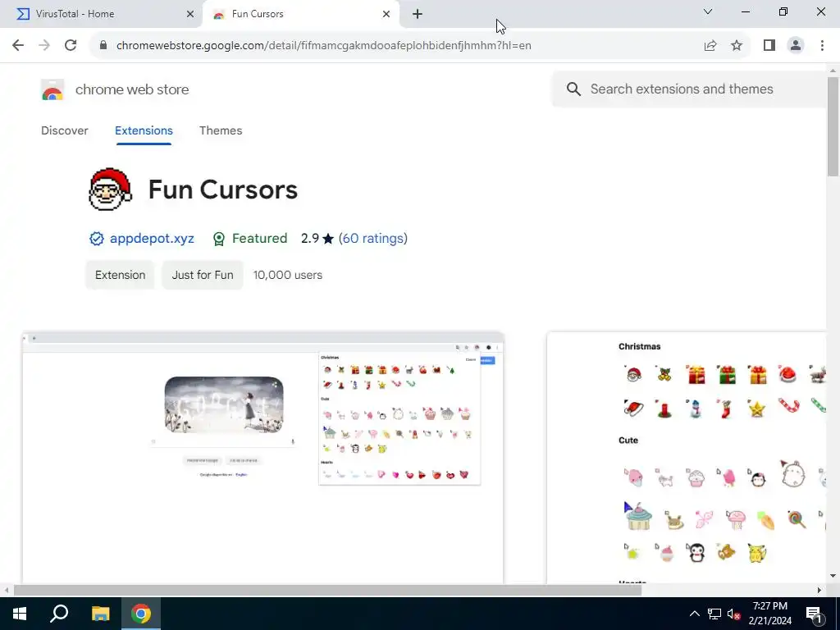This screenshot has height=630, width=840.
Task: Click the 10,000 users text
Action: (288, 275)
